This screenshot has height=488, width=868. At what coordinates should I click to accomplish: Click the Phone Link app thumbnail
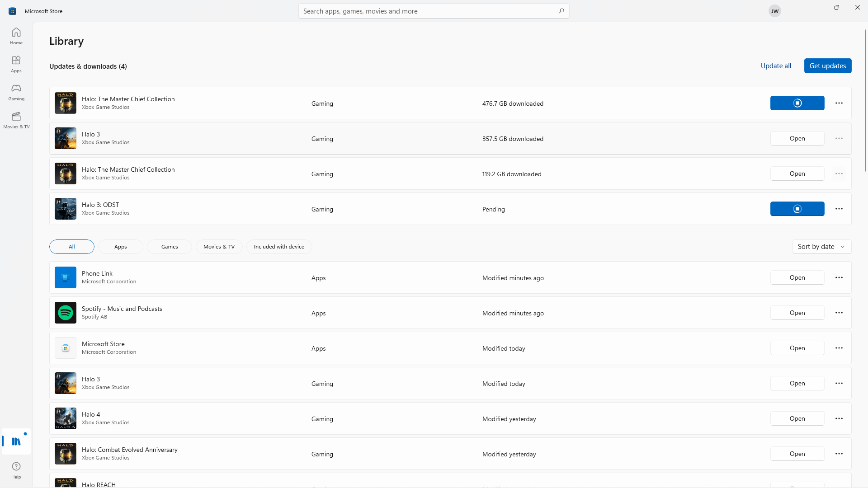[x=66, y=277]
